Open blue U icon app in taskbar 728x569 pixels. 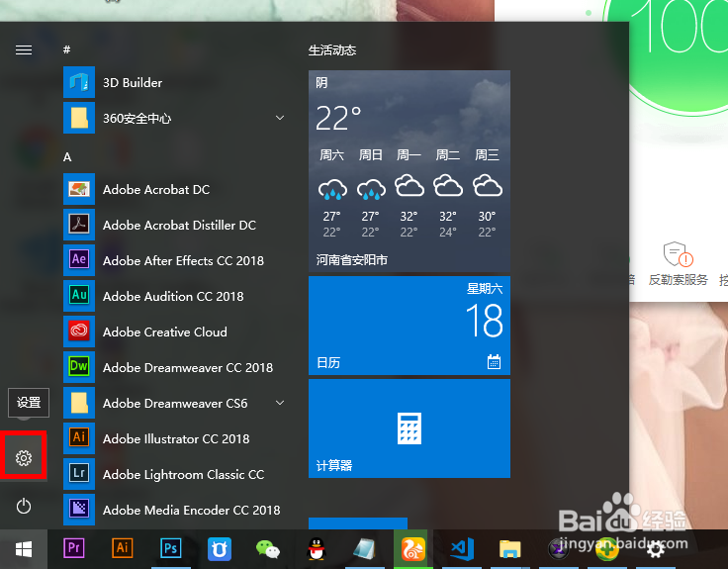(x=220, y=549)
